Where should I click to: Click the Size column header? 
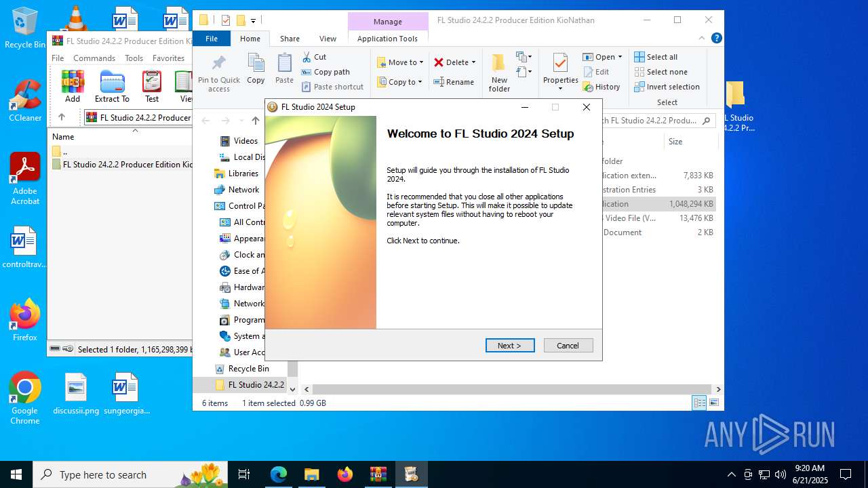690,142
